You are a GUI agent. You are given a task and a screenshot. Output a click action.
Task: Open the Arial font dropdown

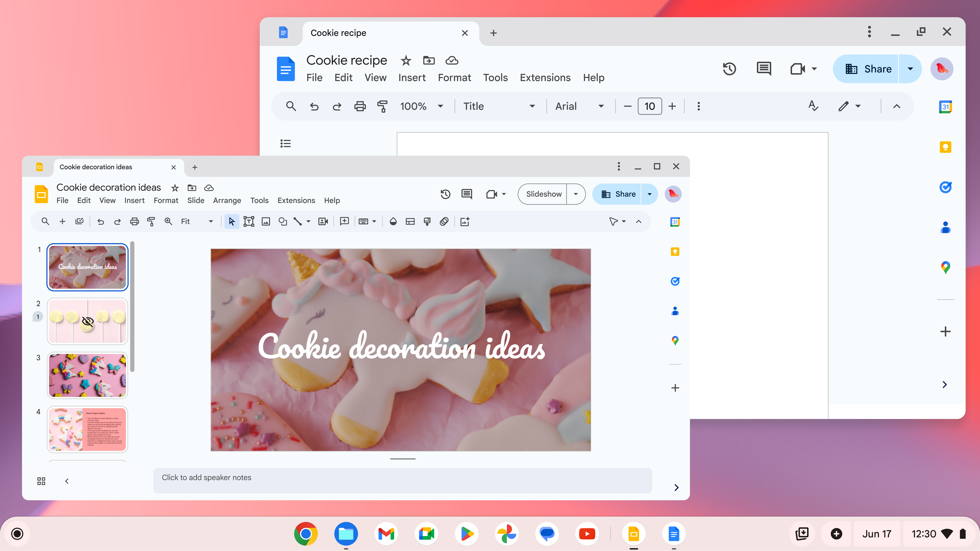(601, 106)
